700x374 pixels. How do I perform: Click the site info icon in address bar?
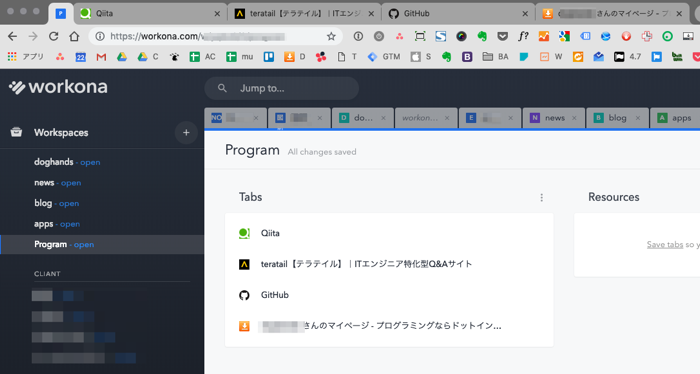(x=100, y=37)
